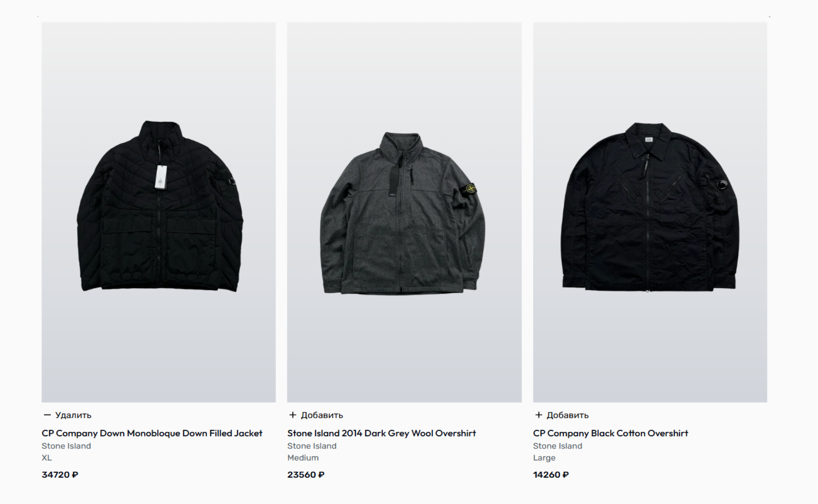Add CP Company Cotton Overshirt via Добавить label

568,415
